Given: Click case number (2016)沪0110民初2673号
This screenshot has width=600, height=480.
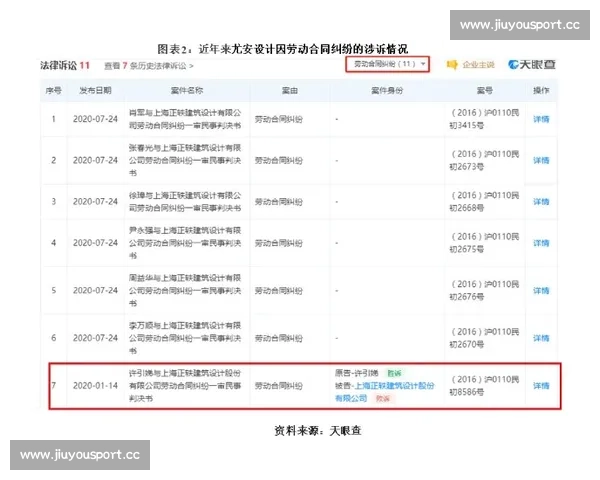Looking at the screenshot, I should point(484,160).
